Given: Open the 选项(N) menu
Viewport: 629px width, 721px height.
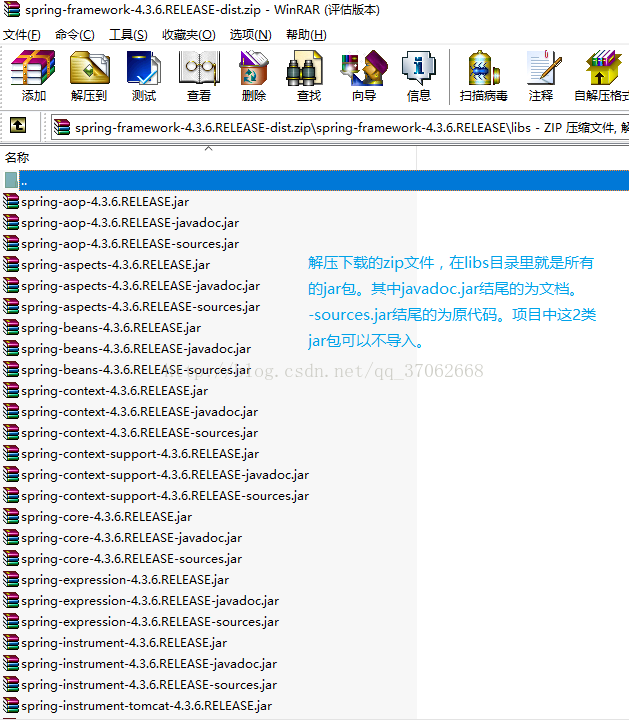Looking at the screenshot, I should (251, 35).
